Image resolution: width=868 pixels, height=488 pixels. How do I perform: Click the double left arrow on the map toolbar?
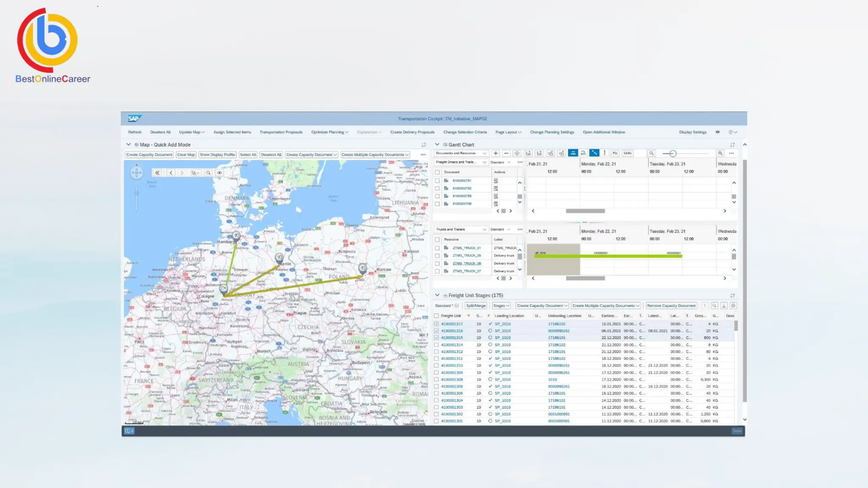pos(157,173)
